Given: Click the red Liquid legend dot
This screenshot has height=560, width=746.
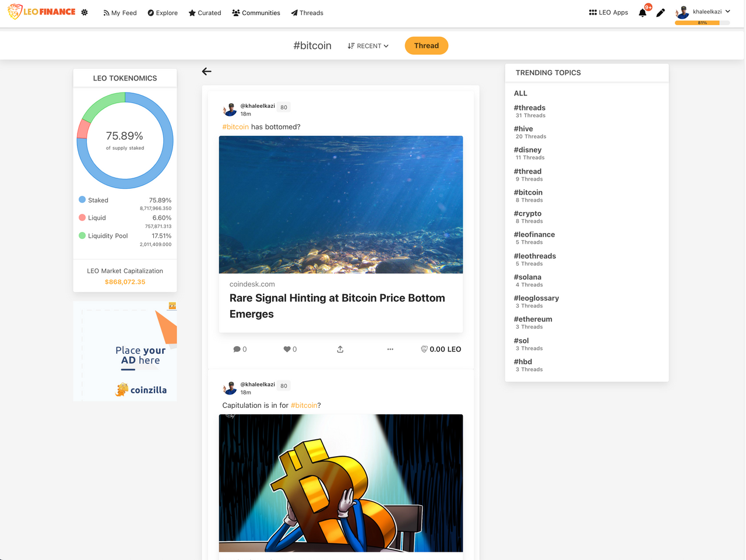Looking at the screenshot, I should tap(82, 217).
